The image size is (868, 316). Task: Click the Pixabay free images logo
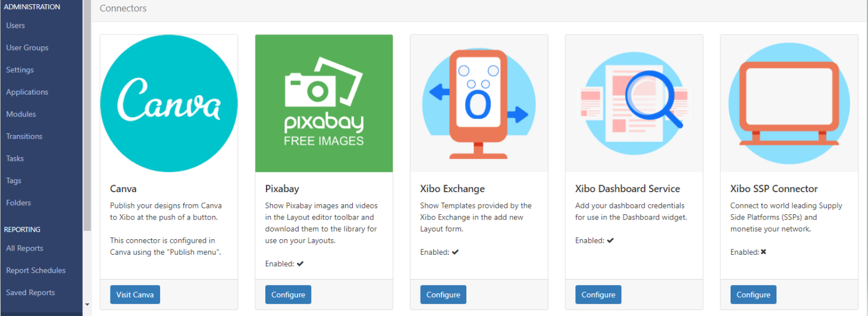324,104
